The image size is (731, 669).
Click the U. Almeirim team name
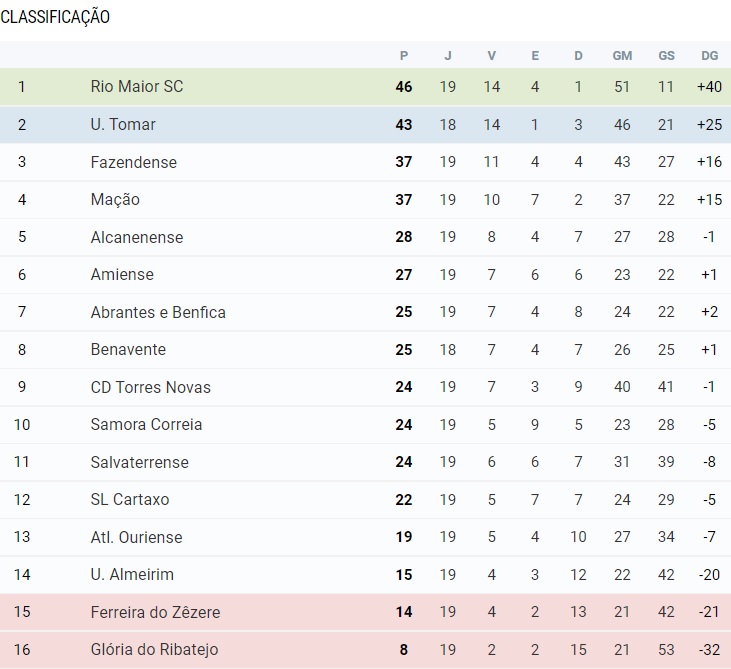coord(132,575)
